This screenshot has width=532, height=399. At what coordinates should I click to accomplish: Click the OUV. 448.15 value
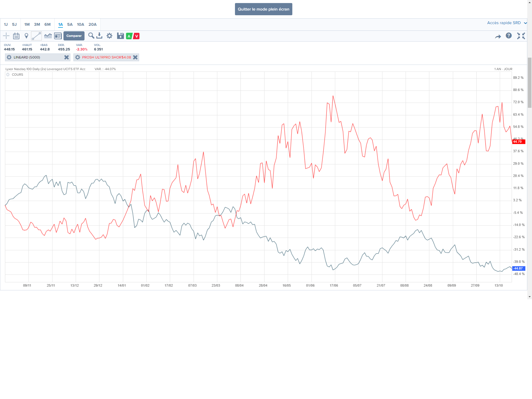coord(9,49)
